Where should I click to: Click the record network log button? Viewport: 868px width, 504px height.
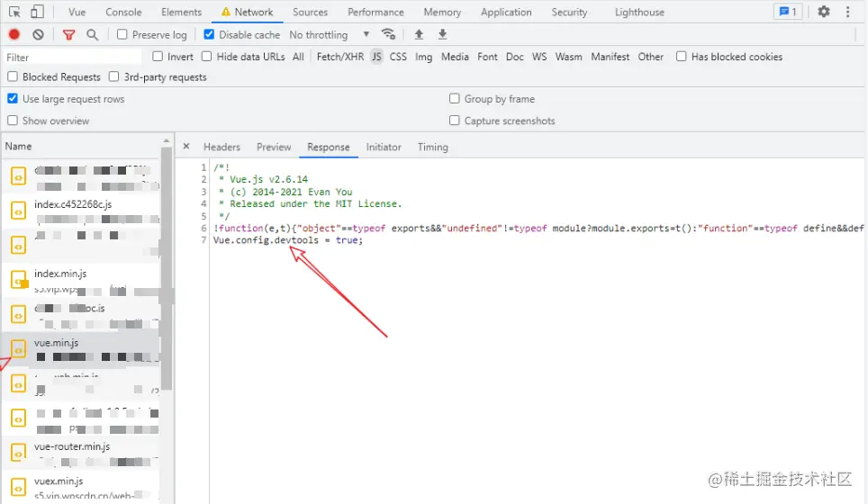14,34
